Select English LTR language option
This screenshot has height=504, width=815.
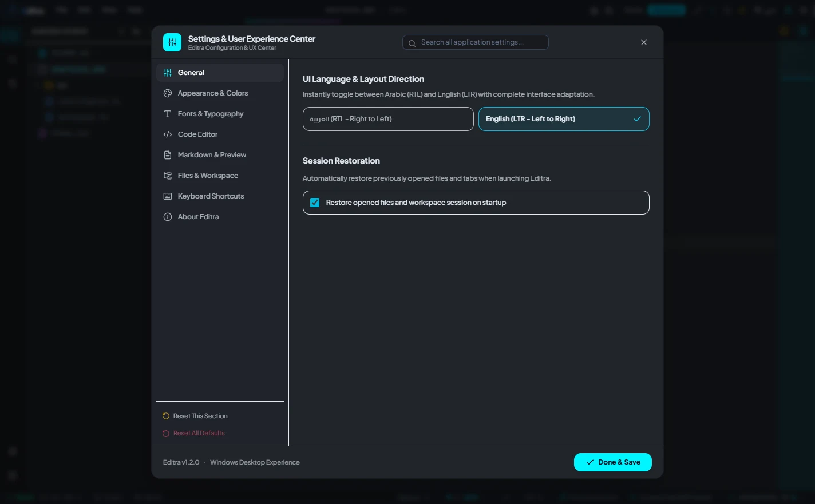tap(564, 119)
